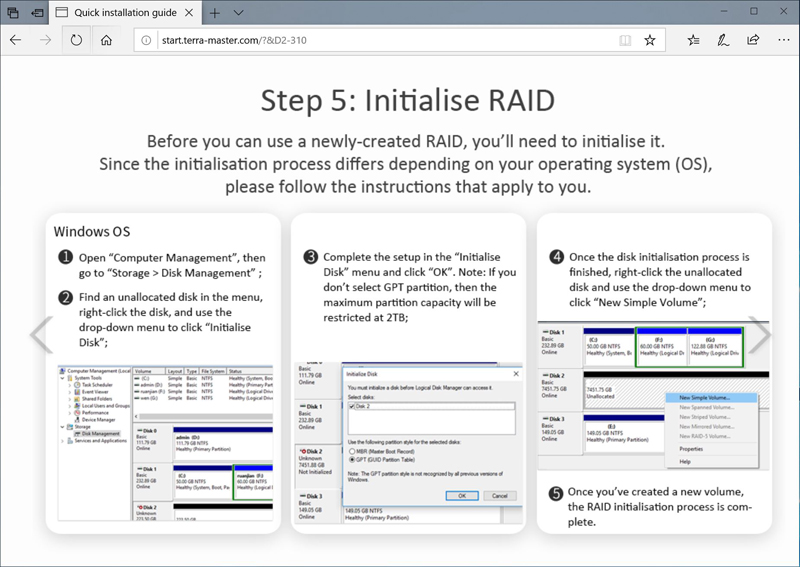This screenshot has width=800, height=567.
Task: Open Reading view from address bar
Action: point(624,40)
